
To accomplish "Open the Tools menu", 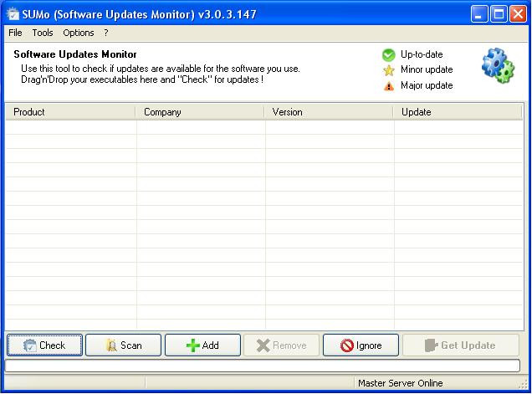I will click(x=43, y=33).
